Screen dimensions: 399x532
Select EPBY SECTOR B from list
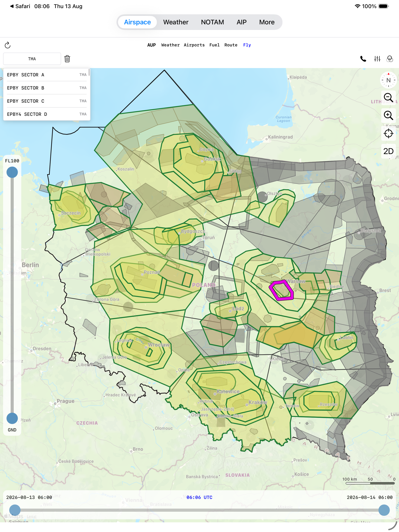[47, 88]
